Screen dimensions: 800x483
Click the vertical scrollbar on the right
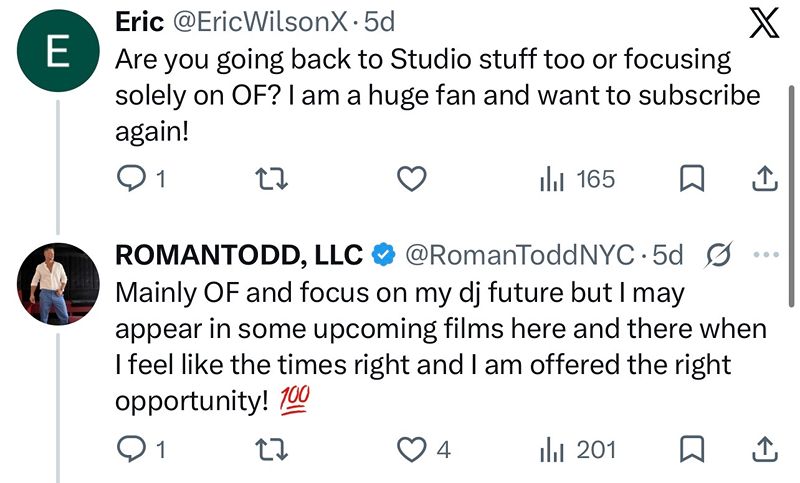[x=791, y=196]
